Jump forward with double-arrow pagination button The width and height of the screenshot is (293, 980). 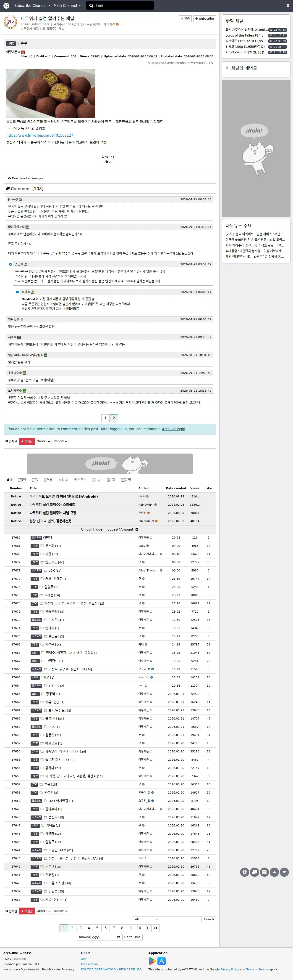coord(155,928)
